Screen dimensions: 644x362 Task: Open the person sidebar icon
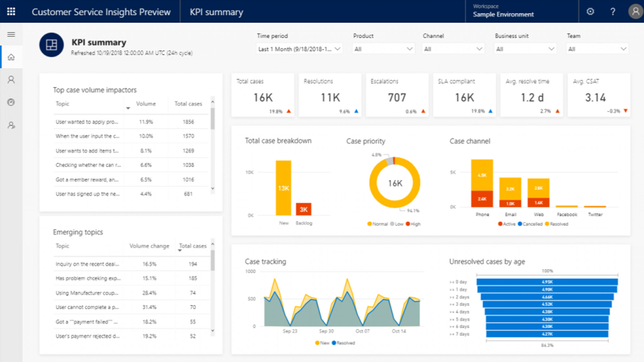(11, 80)
